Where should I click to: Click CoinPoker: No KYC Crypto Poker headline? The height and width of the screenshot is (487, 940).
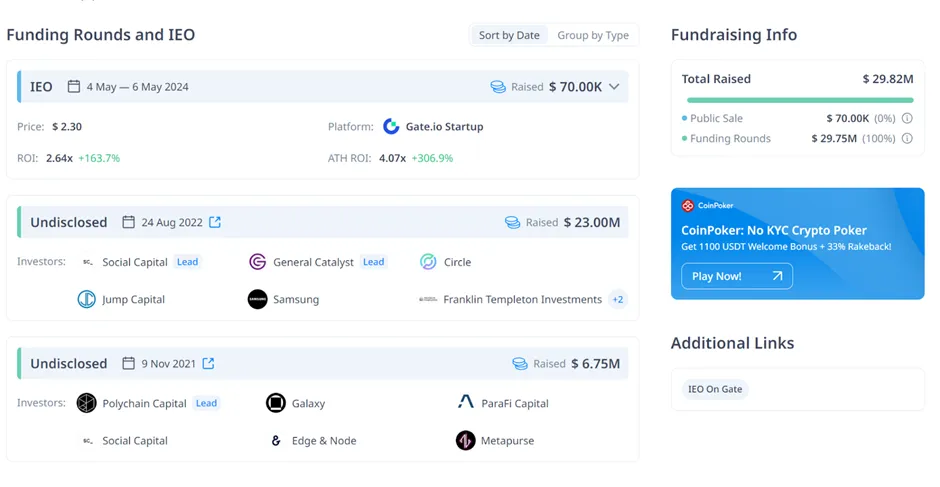[774, 230]
